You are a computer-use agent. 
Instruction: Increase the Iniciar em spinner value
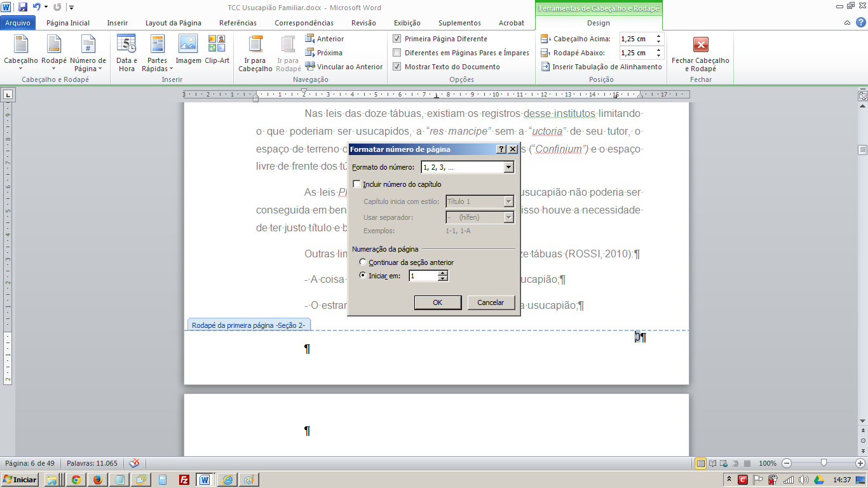click(444, 273)
